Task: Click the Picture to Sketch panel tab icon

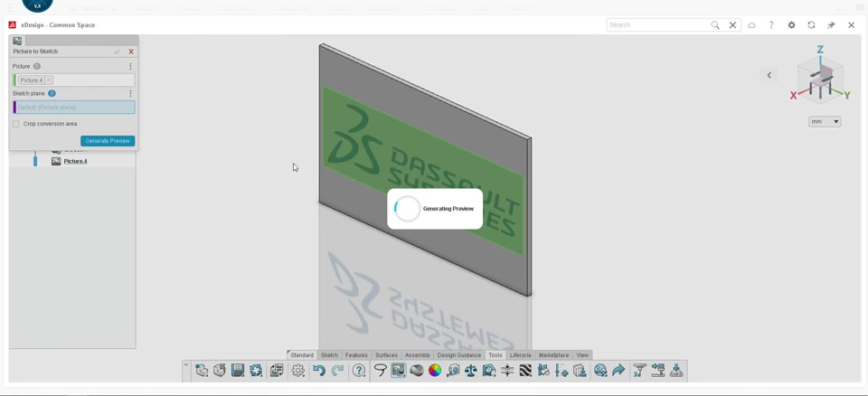Action: (17, 41)
